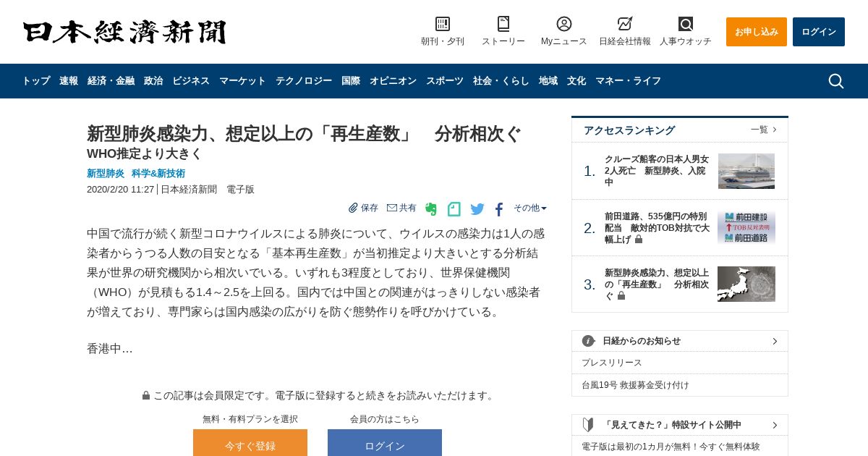Open the 日経会社情報 chart icon
The width and height of the screenshot is (868, 456).
625,24
